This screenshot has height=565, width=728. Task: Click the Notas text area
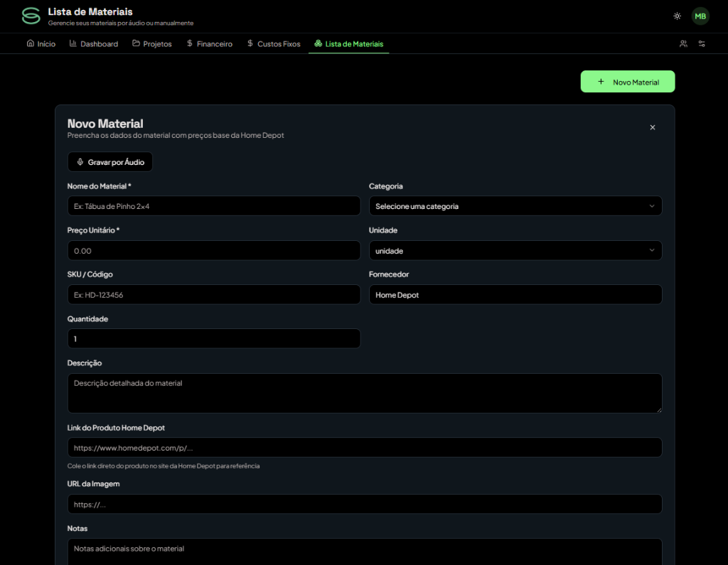(365, 551)
